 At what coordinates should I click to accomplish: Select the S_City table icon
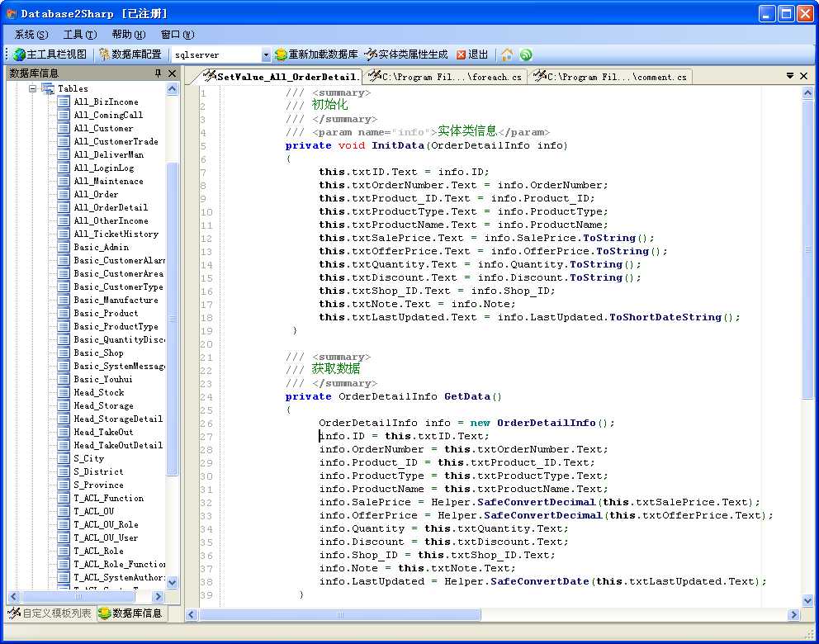point(64,458)
